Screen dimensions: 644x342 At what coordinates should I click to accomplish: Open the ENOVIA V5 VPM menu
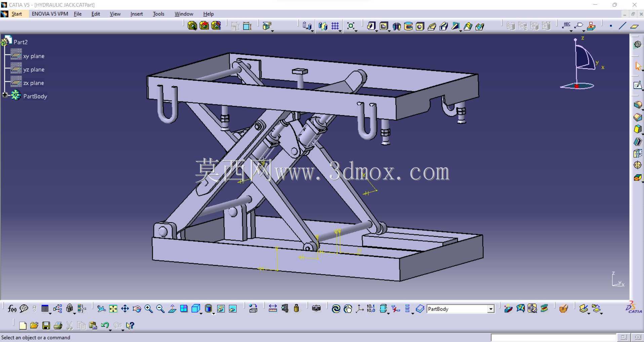click(50, 14)
